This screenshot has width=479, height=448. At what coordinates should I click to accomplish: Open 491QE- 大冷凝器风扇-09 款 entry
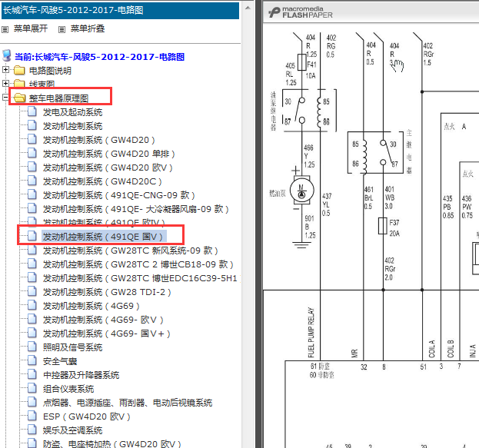[x=136, y=209]
